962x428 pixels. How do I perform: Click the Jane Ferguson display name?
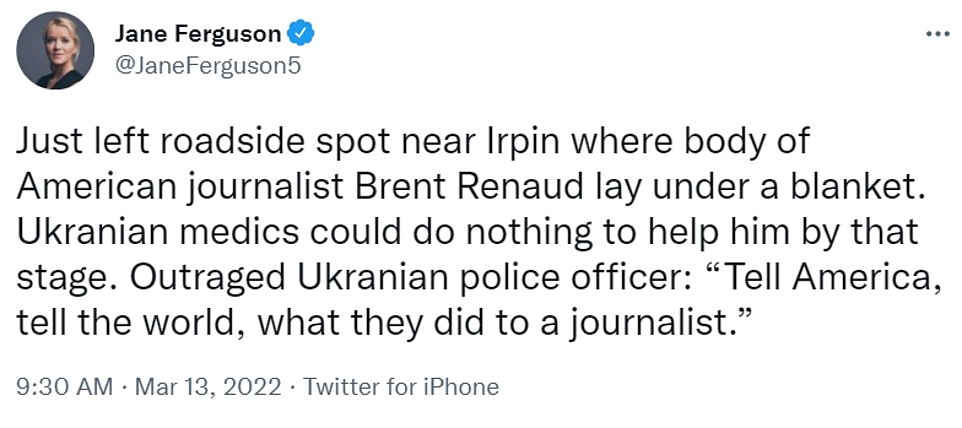click(199, 34)
